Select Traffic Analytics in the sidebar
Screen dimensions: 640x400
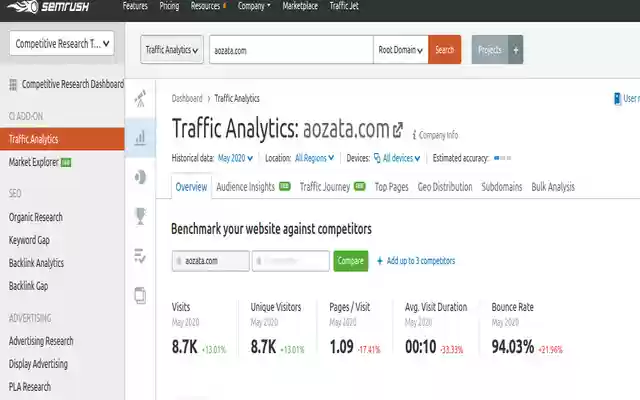(62, 139)
